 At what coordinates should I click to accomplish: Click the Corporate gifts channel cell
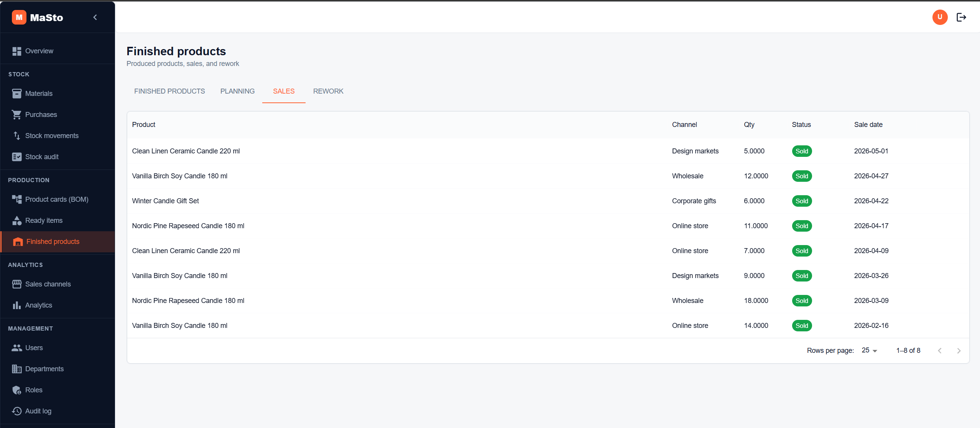tap(694, 201)
